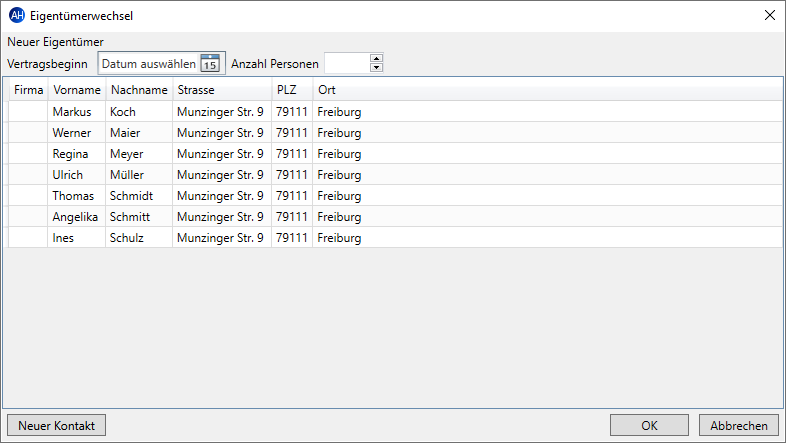Select the Markus Koch row
Screen dimensions: 786x443
(x=395, y=112)
